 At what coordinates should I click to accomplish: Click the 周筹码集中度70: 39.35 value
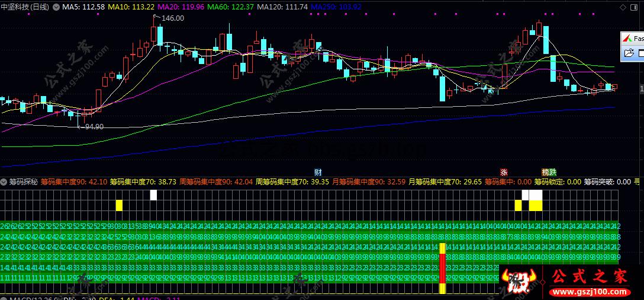click(x=292, y=181)
